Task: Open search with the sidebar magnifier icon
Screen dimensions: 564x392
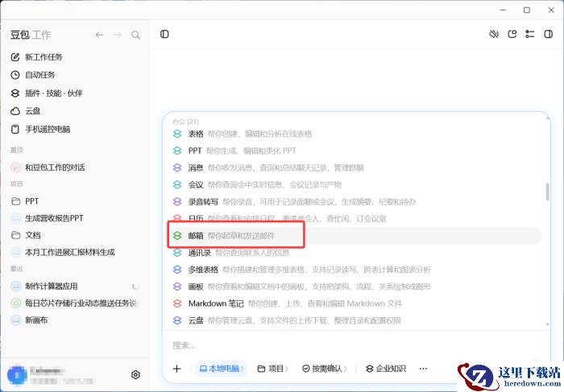Action: point(135,35)
